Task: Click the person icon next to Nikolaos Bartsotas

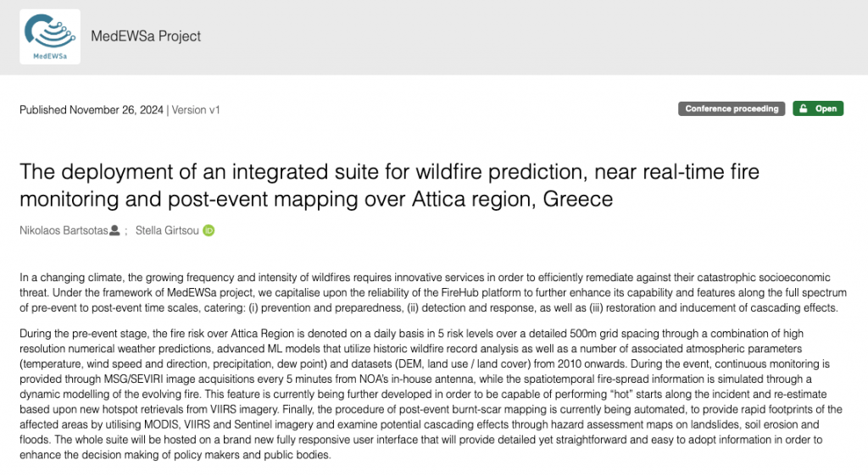Action: tap(114, 230)
